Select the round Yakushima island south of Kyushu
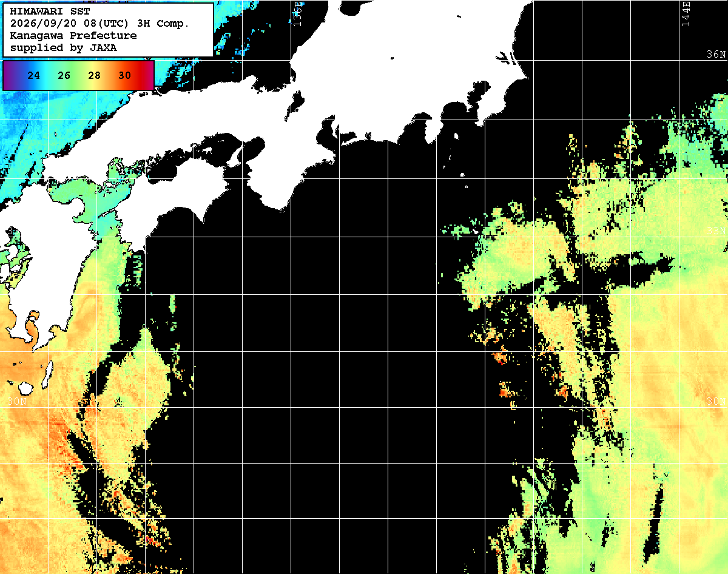 point(25,388)
